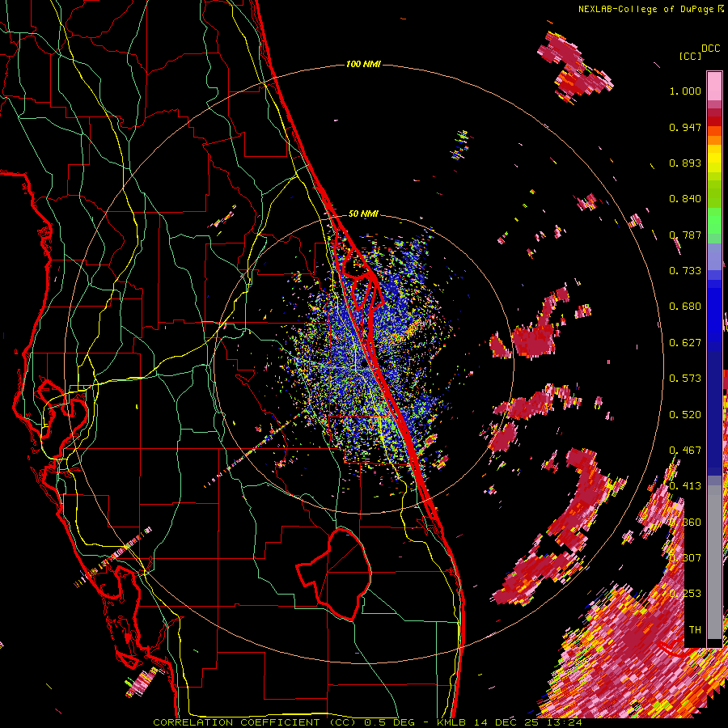The height and width of the screenshot is (728, 728).
Task: Click the 0.413 legend value
Action: [x=685, y=486]
